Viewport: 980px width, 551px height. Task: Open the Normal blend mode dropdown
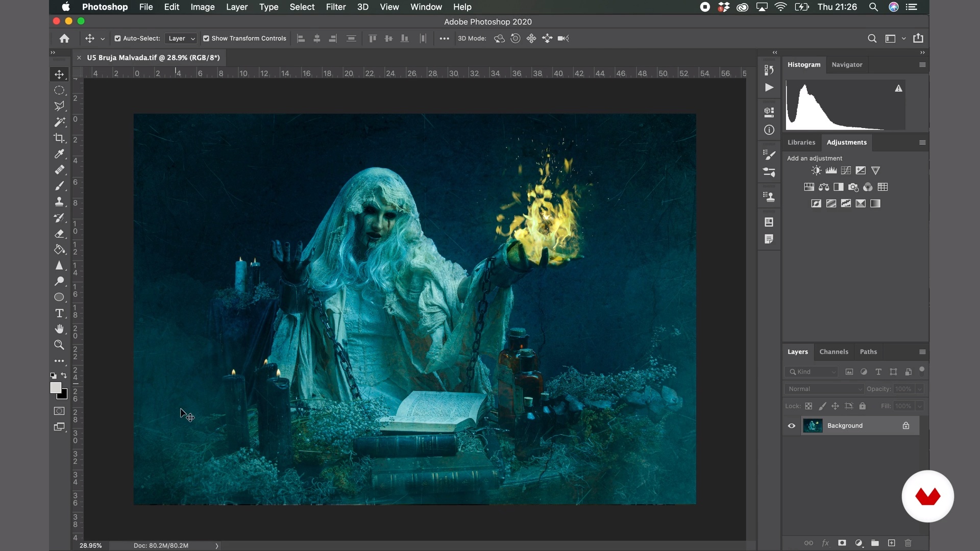click(x=824, y=389)
